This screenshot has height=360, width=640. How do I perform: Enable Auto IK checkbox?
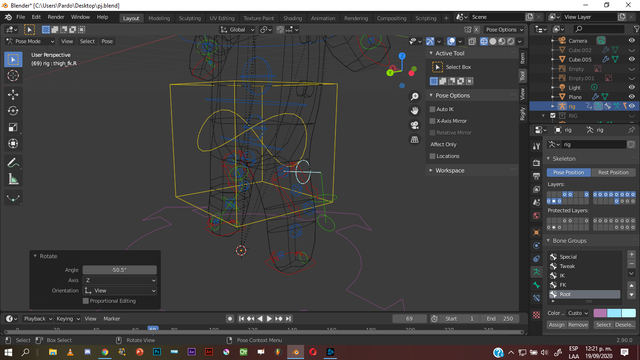click(432, 109)
